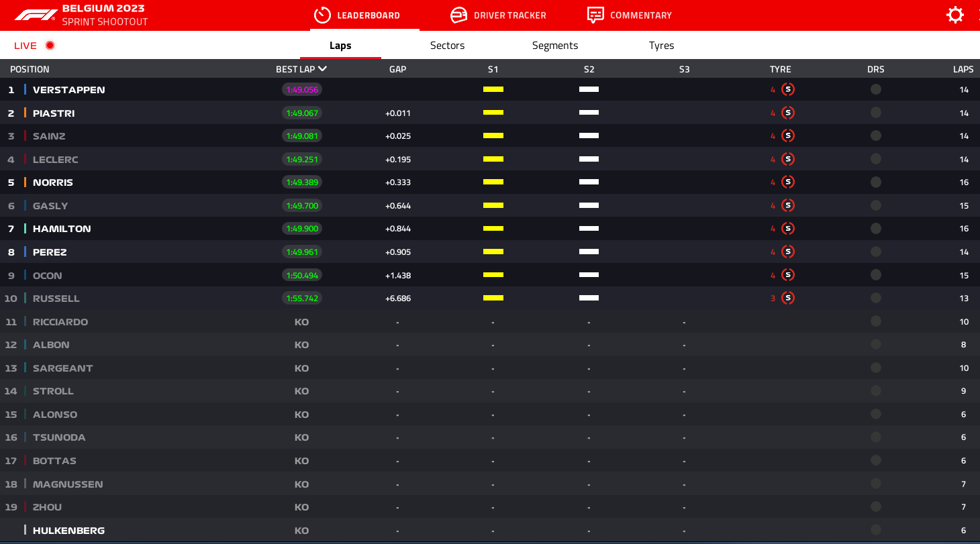Click Russell's yellow S1 sector bar
The width and height of the screenshot is (980, 544).
click(493, 298)
